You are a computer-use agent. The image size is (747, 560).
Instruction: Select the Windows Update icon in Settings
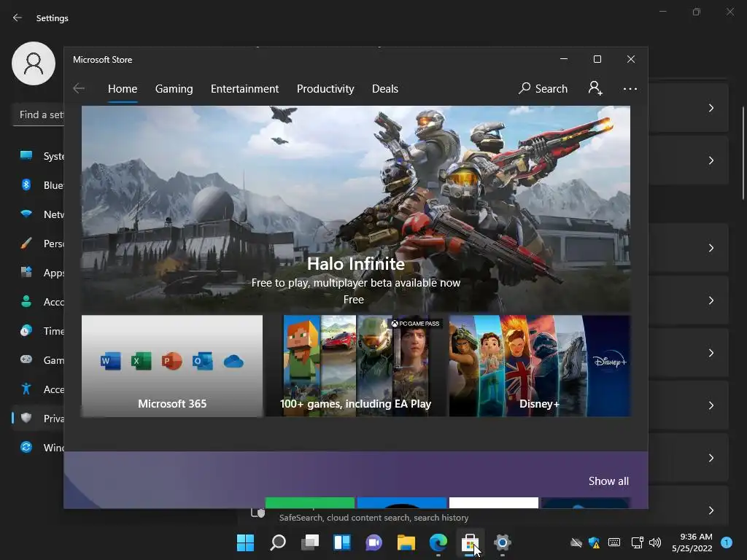tap(26, 447)
